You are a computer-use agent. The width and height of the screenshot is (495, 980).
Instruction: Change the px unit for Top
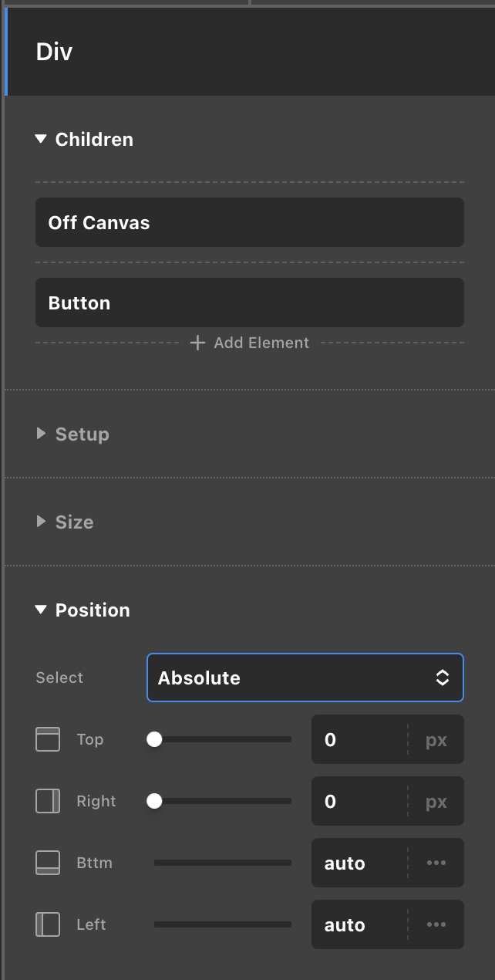pyautogui.click(x=436, y=739)
